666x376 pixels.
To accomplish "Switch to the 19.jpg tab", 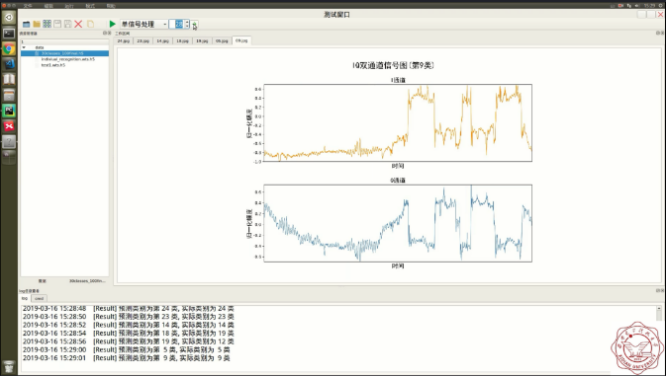I will (202, 41).
